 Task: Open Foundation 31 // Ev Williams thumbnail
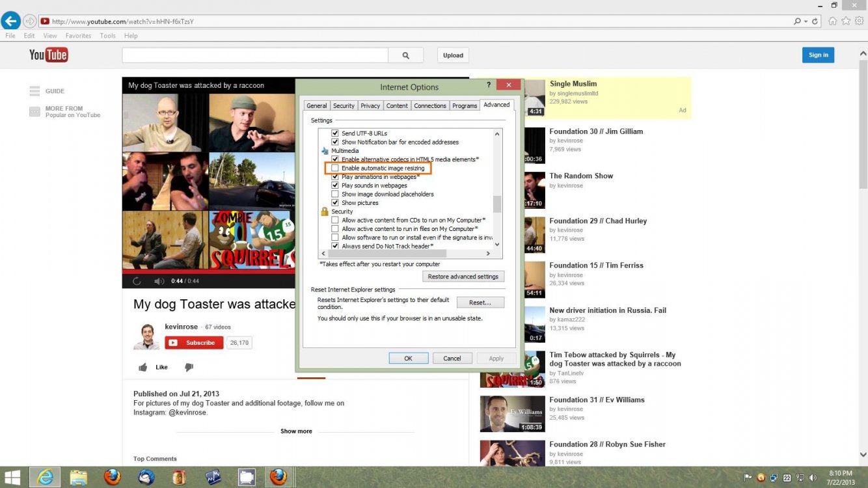pos(512,414)
